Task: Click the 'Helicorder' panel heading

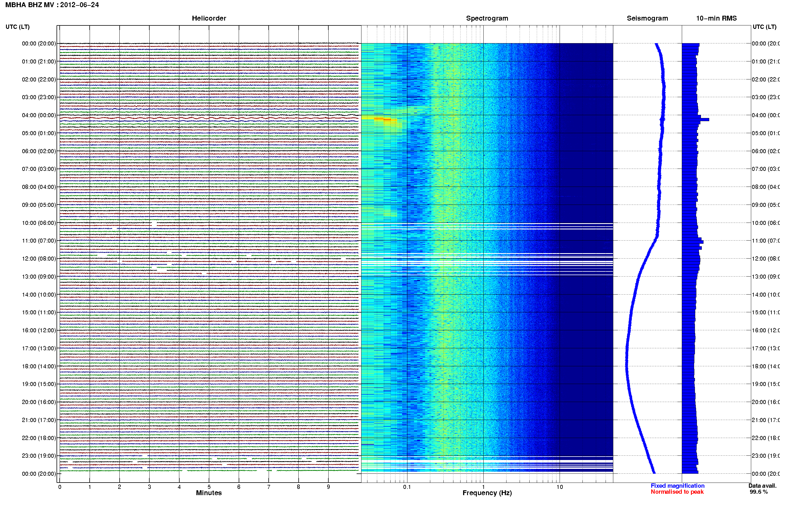Action: 209,19
